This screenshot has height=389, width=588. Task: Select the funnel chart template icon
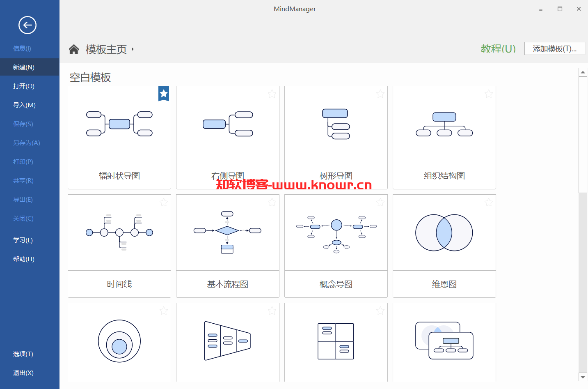point(228,341)
